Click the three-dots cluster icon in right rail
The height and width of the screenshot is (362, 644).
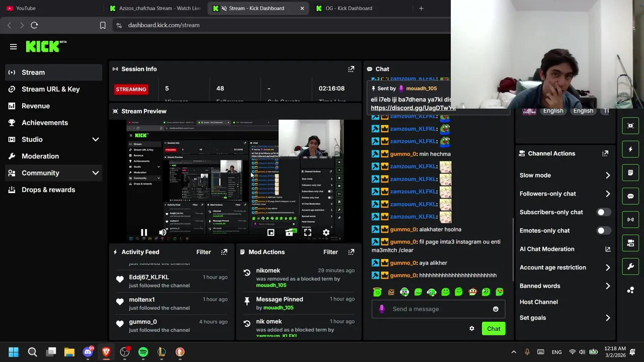pyautogui.click(x=630, y=290)
